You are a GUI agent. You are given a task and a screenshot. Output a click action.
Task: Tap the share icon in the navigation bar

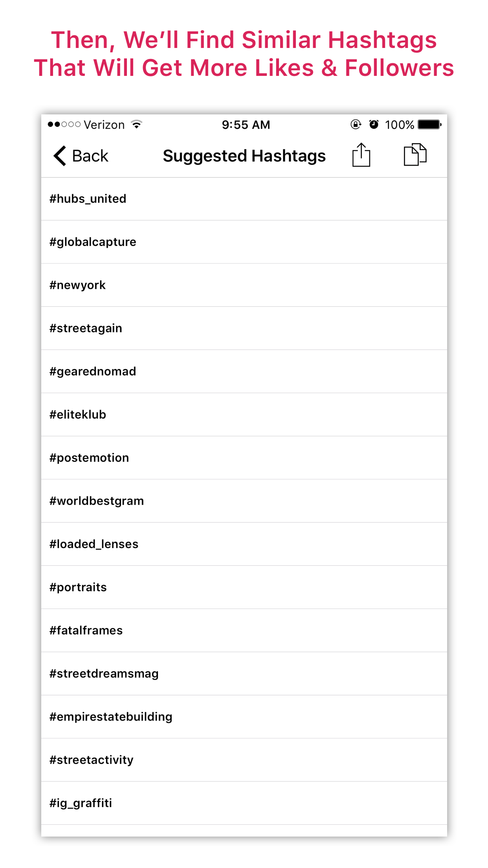tap(361, 155)
